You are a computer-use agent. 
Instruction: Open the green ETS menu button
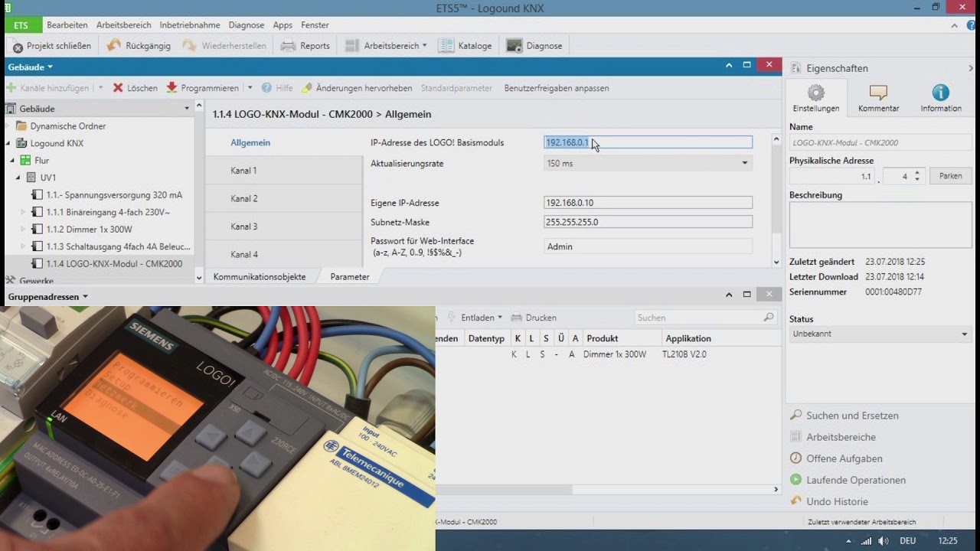[x=21, y=25]
